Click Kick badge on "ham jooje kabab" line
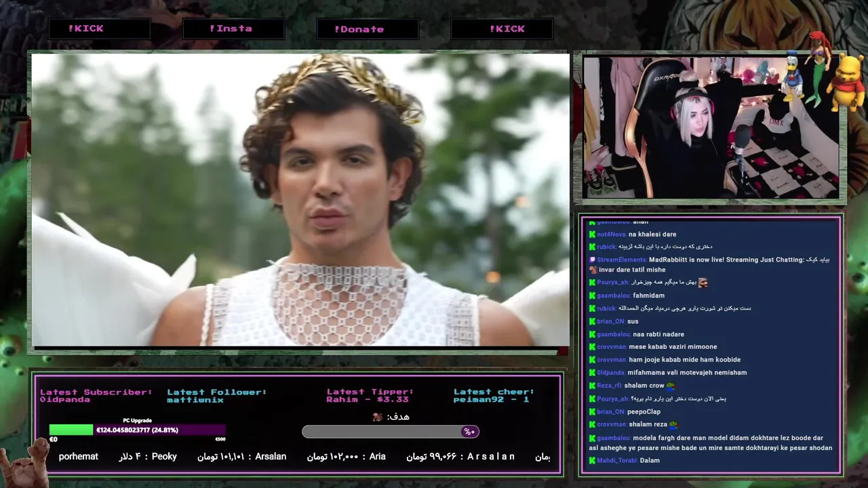Viewport: 868px width, 488px height. (x=592, y=360)
